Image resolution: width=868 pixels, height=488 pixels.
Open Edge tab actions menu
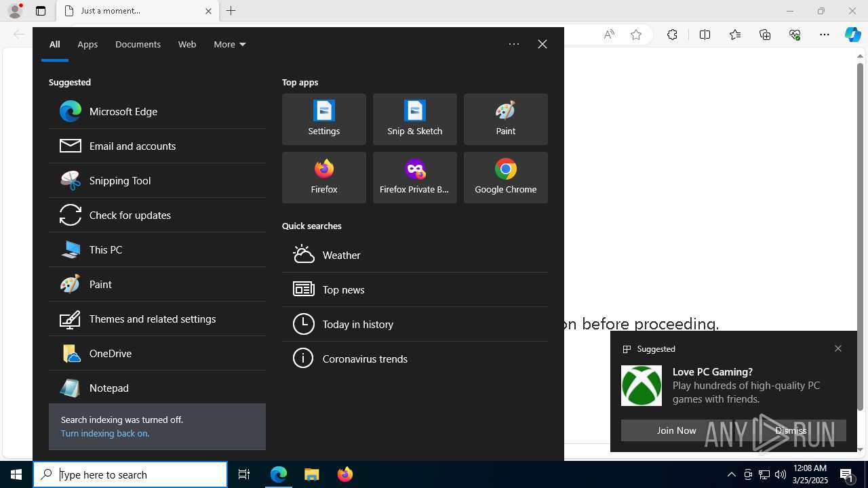pos(41,11)
